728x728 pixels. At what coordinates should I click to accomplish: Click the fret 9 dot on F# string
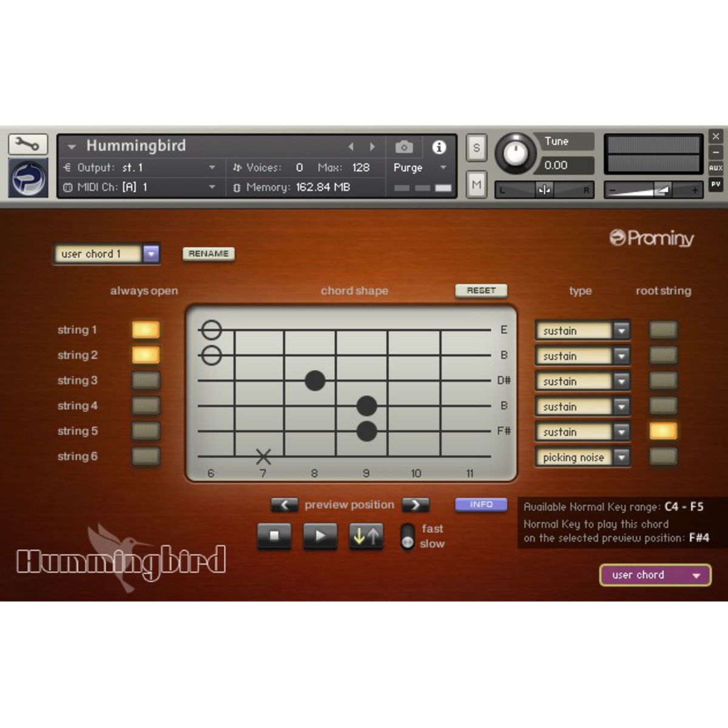[x=367, y=431]
